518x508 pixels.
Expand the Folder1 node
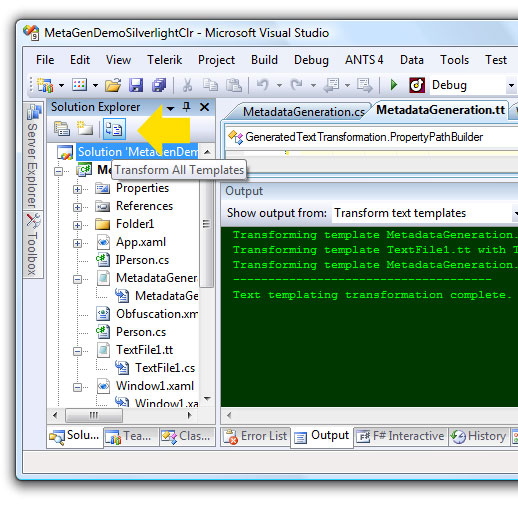click(x=77, y=225)
